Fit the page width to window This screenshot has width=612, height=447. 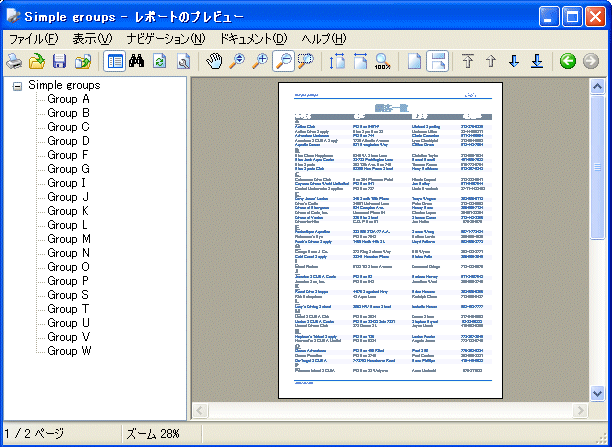click(360, 61)
